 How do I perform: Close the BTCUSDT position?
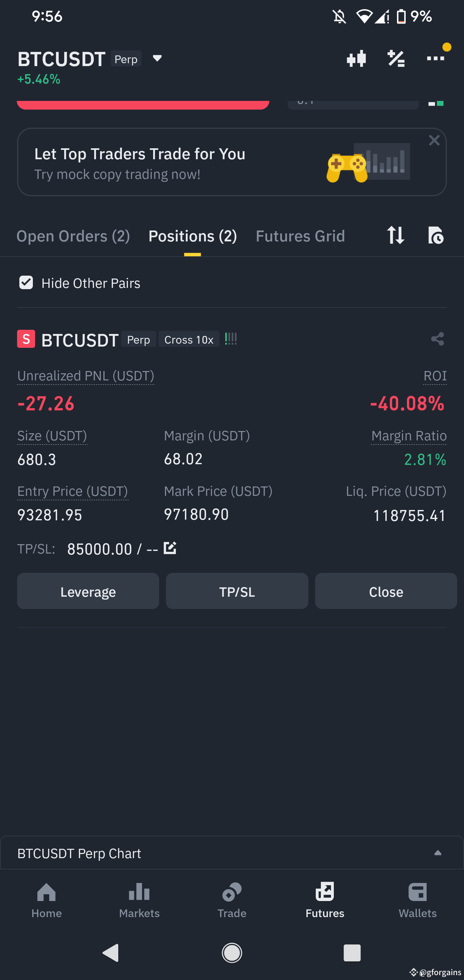386,591
